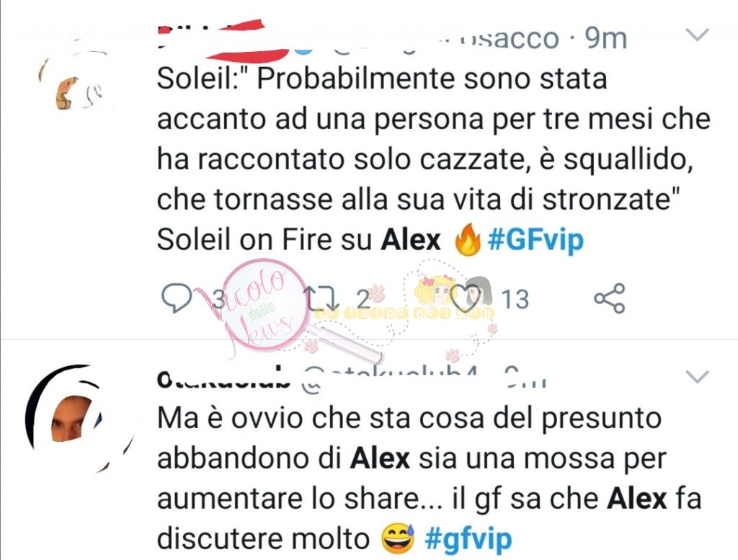Expand options chevron on the 9m tweet
Image resolution: width=738 pixels, height=560 pixels.
point(697,35)
